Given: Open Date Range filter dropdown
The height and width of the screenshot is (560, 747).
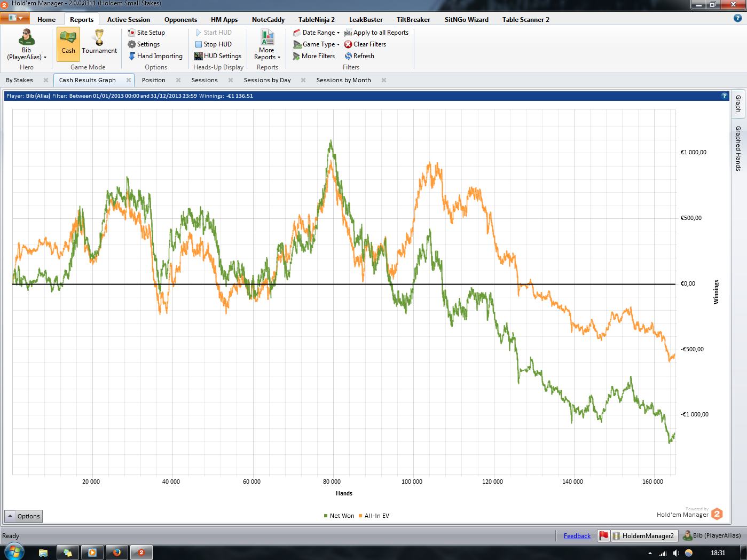Looking at the screenshot, I should [316, 33].
